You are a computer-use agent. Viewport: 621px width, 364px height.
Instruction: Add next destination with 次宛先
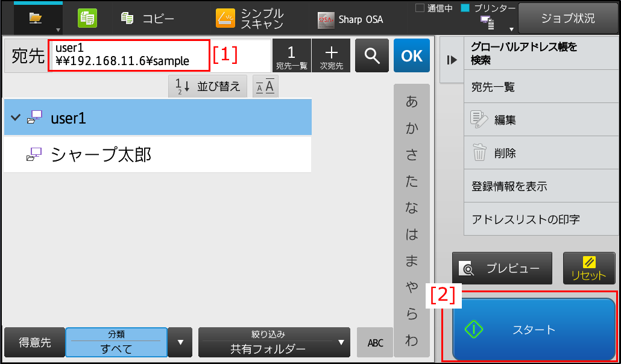click(x=331, y=55)
